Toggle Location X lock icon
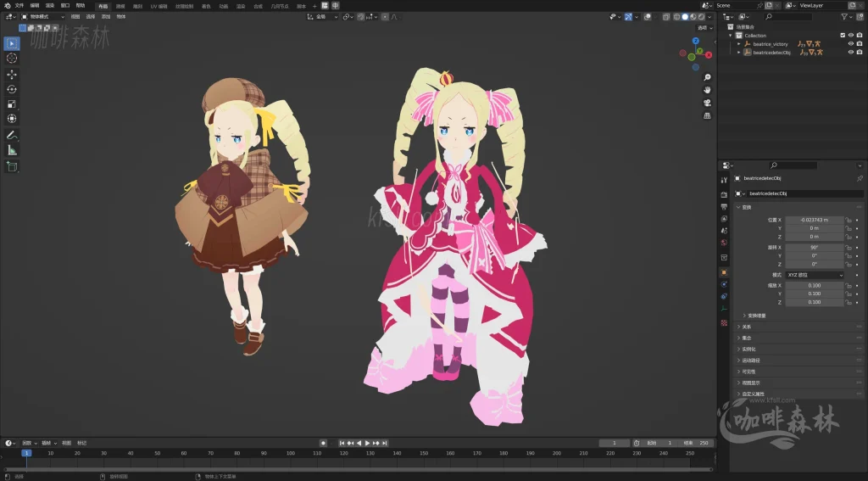868x481 pixels. tap(848, 220)
